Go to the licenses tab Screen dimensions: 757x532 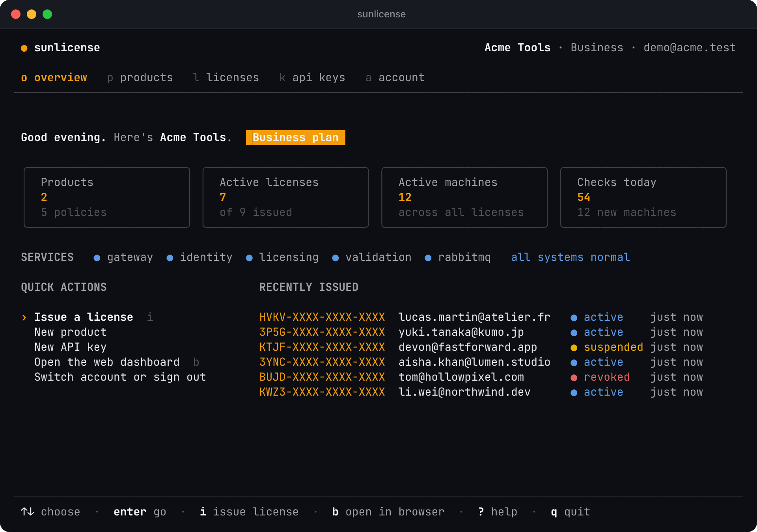(226, 78)
